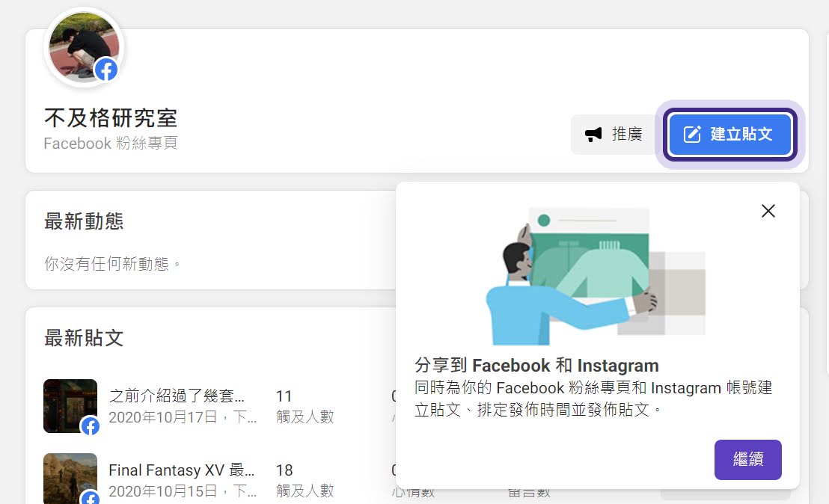
Task: Open the post titled Final Fantasy XV 最...
Action: pos(181,470)
